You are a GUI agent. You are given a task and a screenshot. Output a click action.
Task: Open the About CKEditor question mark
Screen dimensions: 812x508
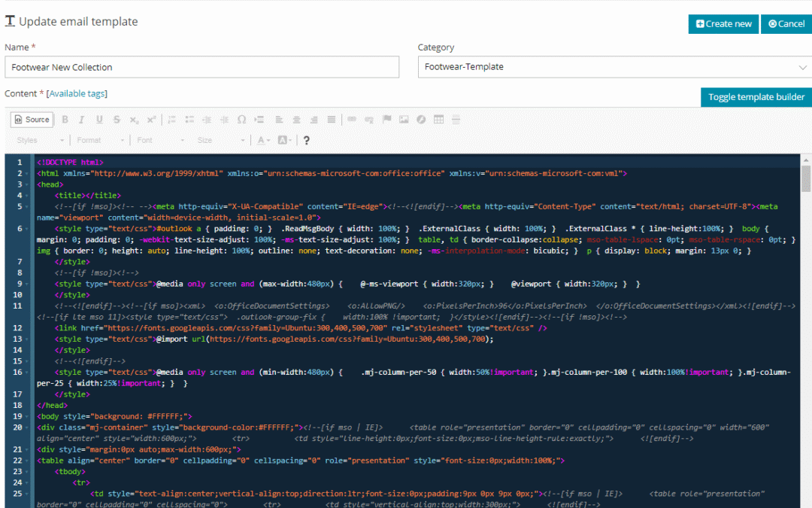(306, 140)
